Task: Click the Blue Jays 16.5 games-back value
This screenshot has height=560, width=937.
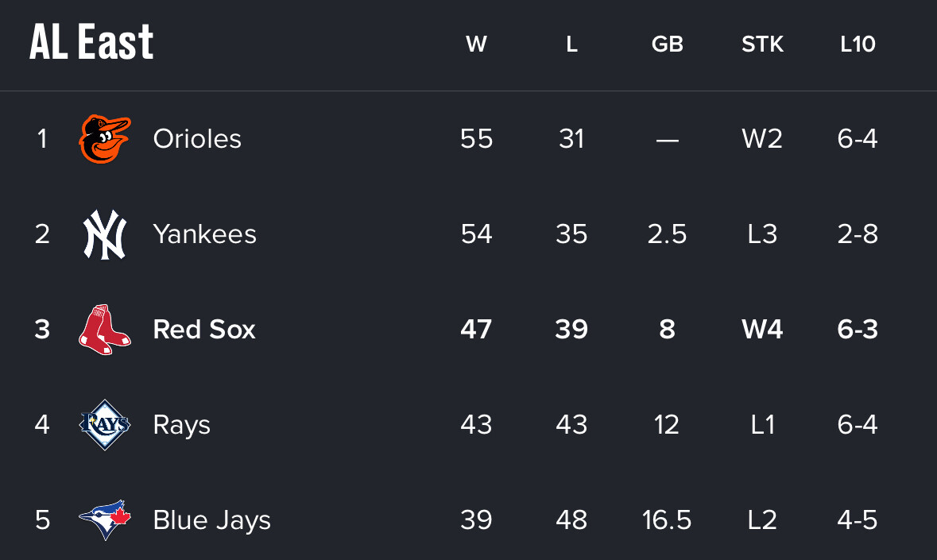Action: 667,520
